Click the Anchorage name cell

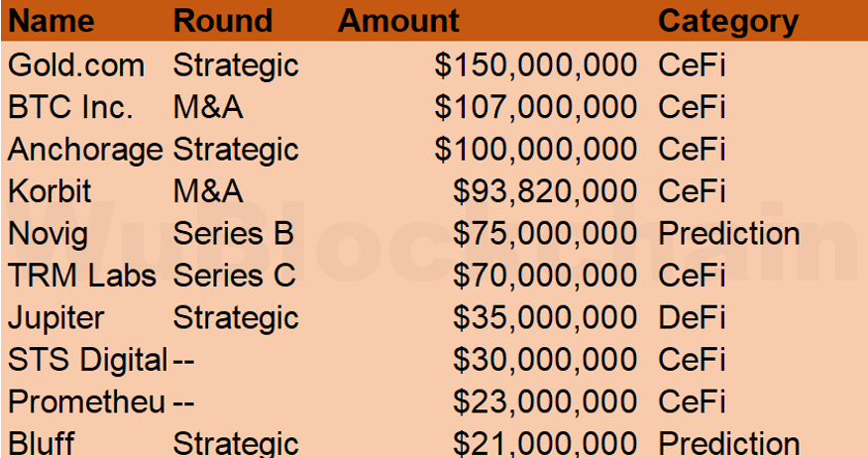click(85, 150)
